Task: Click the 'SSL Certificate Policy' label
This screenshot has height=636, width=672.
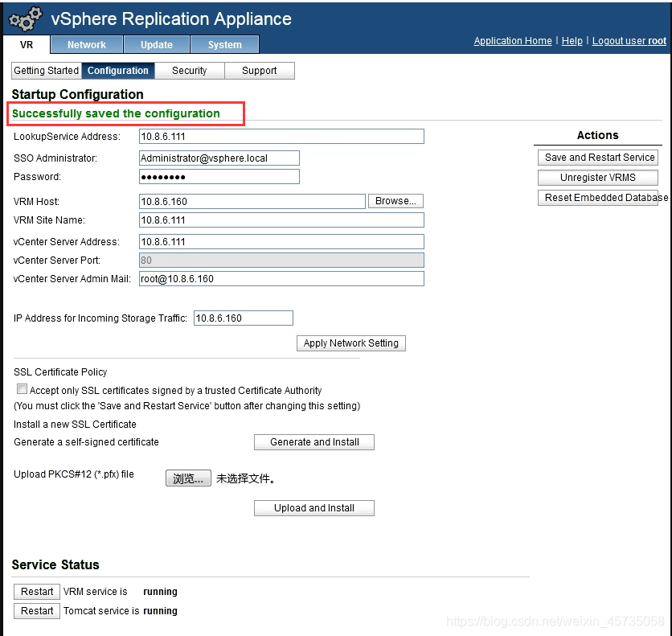Action: click(60, 372)
